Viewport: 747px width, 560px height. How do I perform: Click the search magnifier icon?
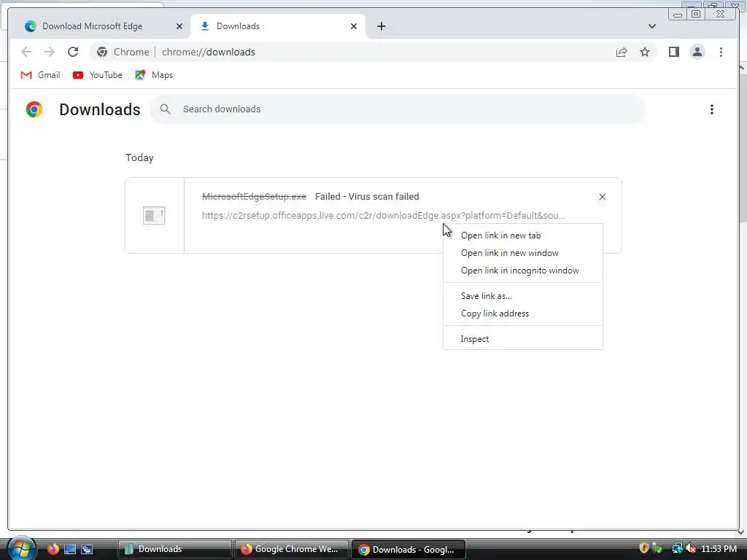[x=166, y=109]
